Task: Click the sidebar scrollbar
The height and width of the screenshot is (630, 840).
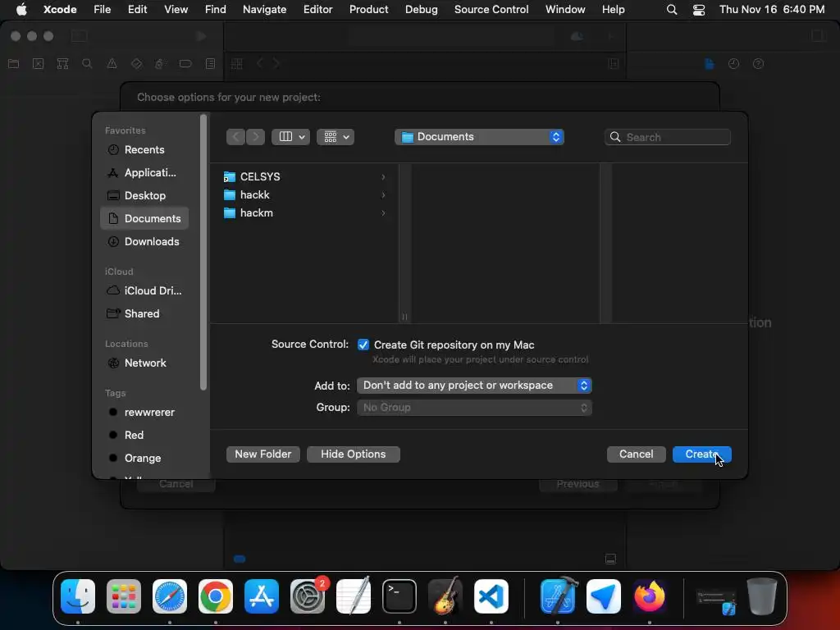Action: click(203, 252)
